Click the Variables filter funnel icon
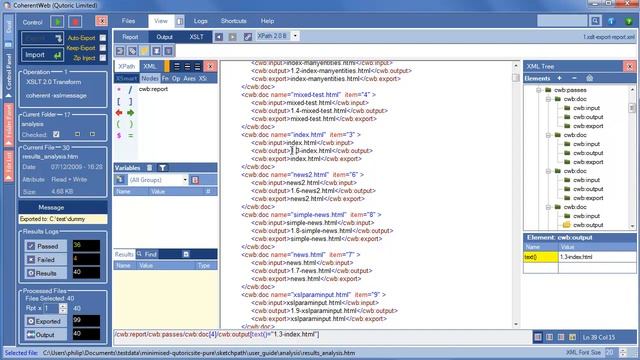Image resolution: width=640 pixels, height=360 pixels. (162, 167)
